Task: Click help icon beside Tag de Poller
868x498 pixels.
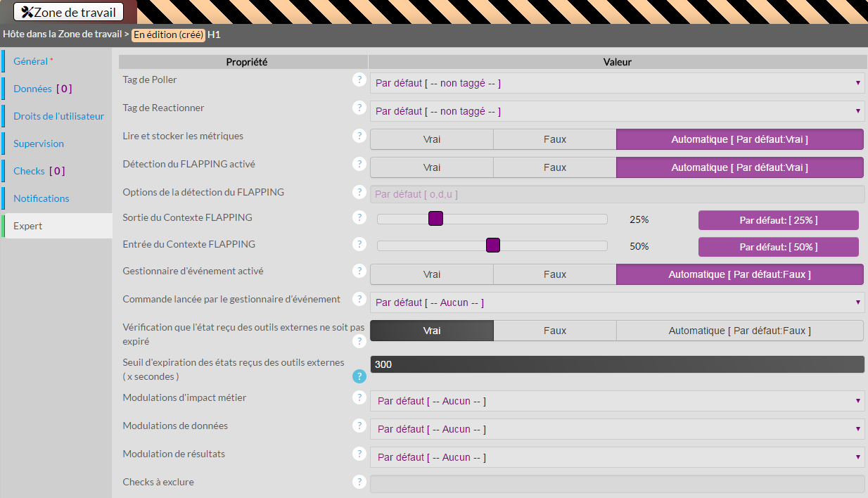Action: coord(359,79)
